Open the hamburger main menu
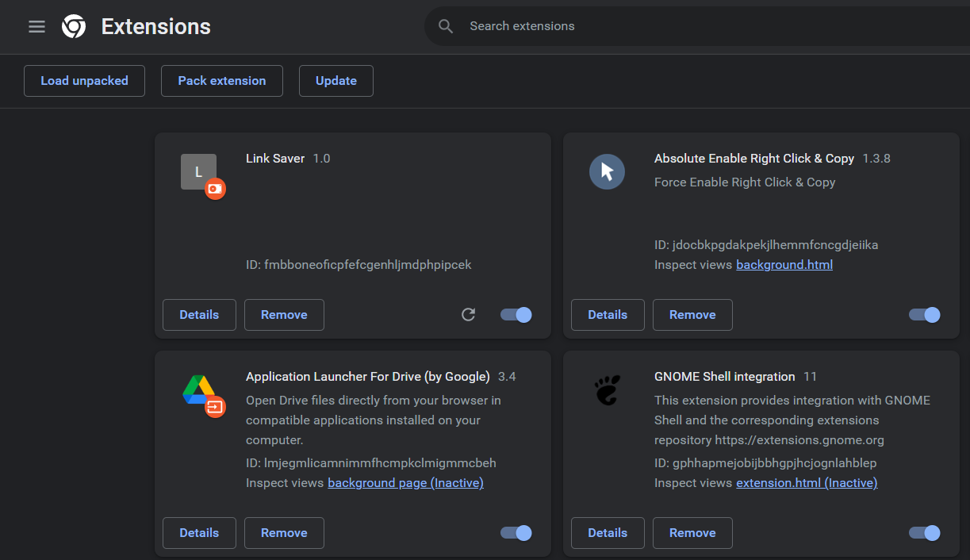 [36, 26]
